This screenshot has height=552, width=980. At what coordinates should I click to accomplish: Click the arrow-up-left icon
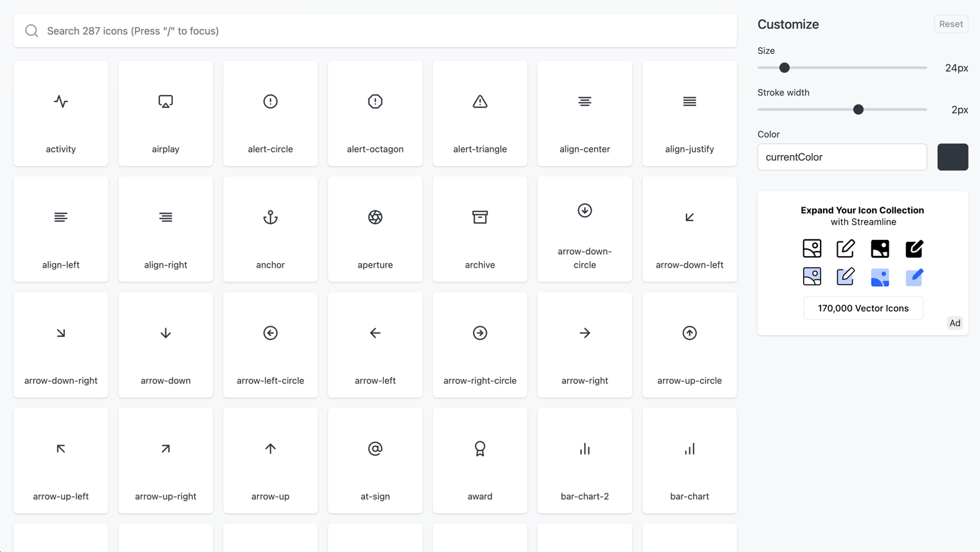click(60, 461)
